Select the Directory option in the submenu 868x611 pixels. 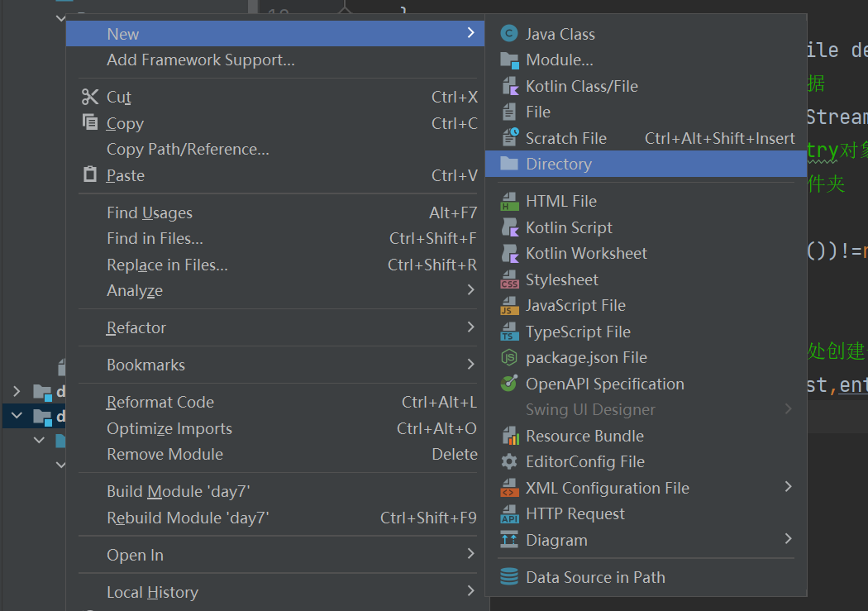point(559,164)
